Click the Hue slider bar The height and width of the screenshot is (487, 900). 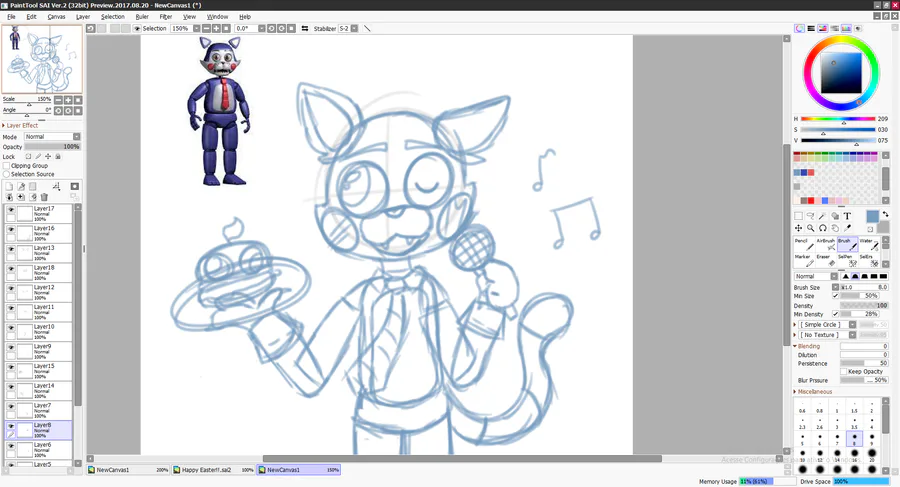coord(838,119)
